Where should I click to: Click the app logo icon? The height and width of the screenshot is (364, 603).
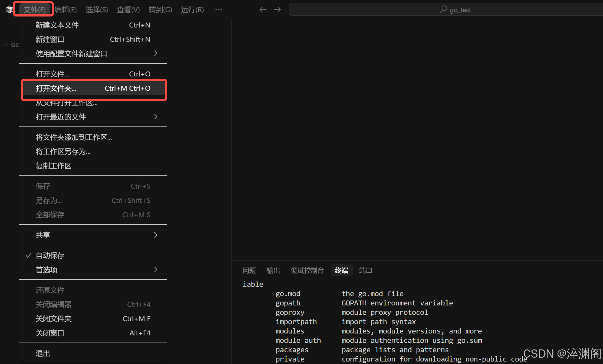9,10
